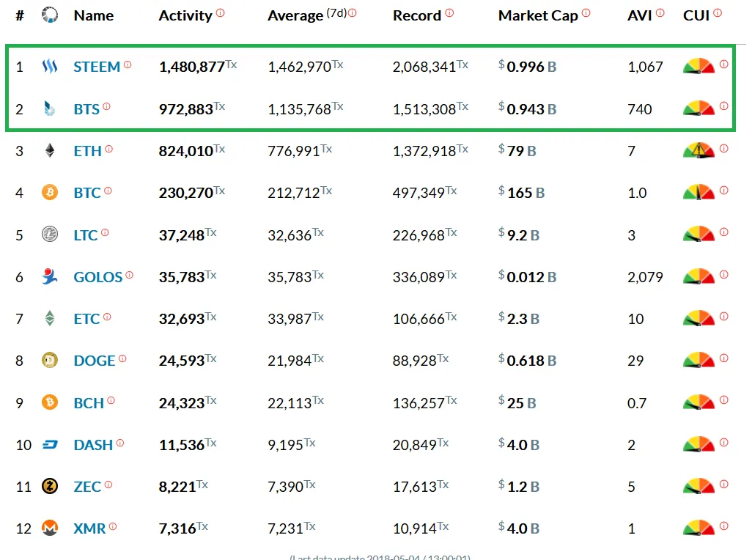Click the orange BTC logo icon

click(50, 192)
